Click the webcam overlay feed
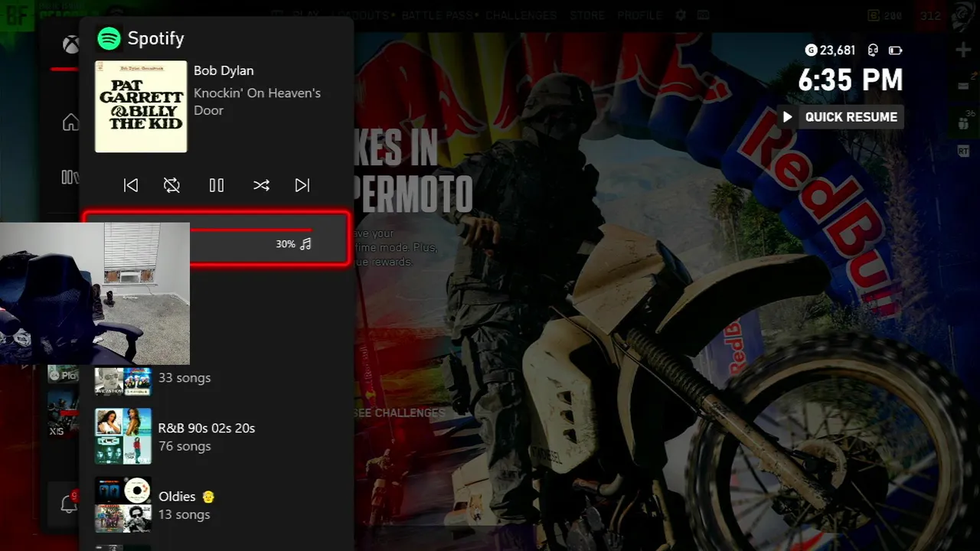The image size is (980, 551). 95,293
